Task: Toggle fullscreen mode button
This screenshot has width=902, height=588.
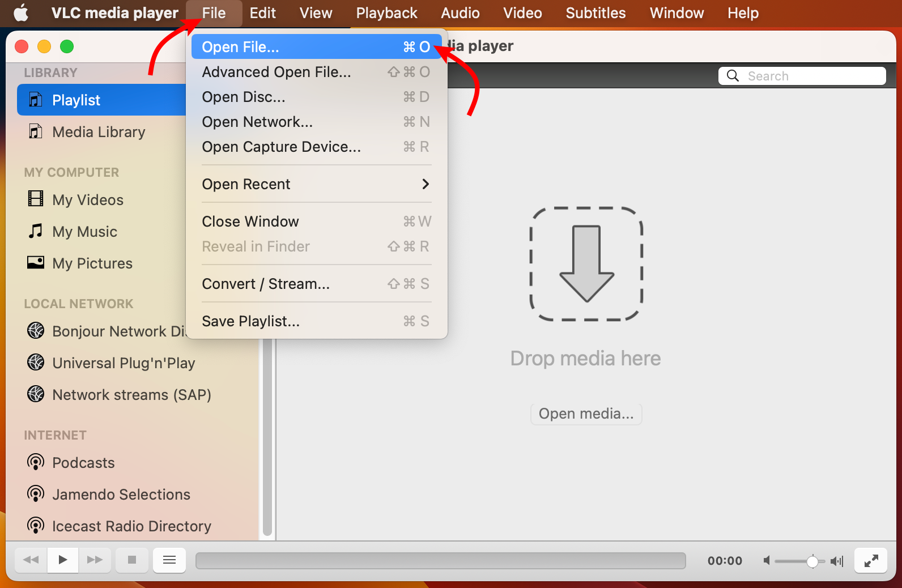Action: coord(871,560)
